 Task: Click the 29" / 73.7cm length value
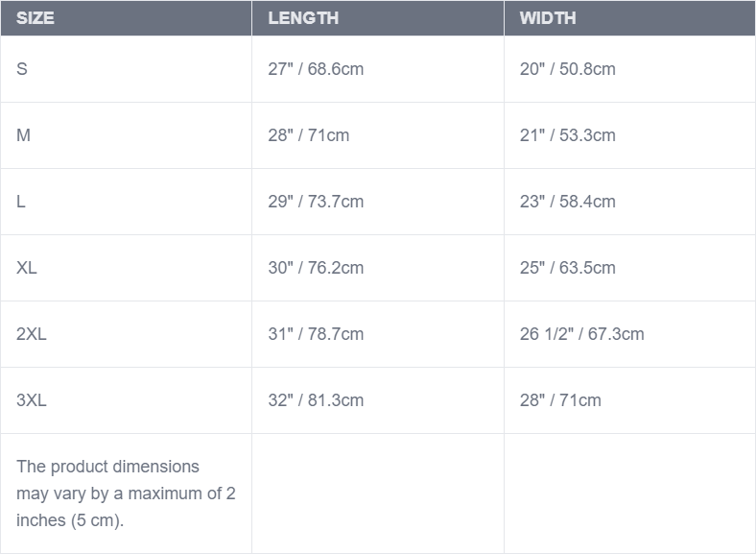tap(316, 202)
